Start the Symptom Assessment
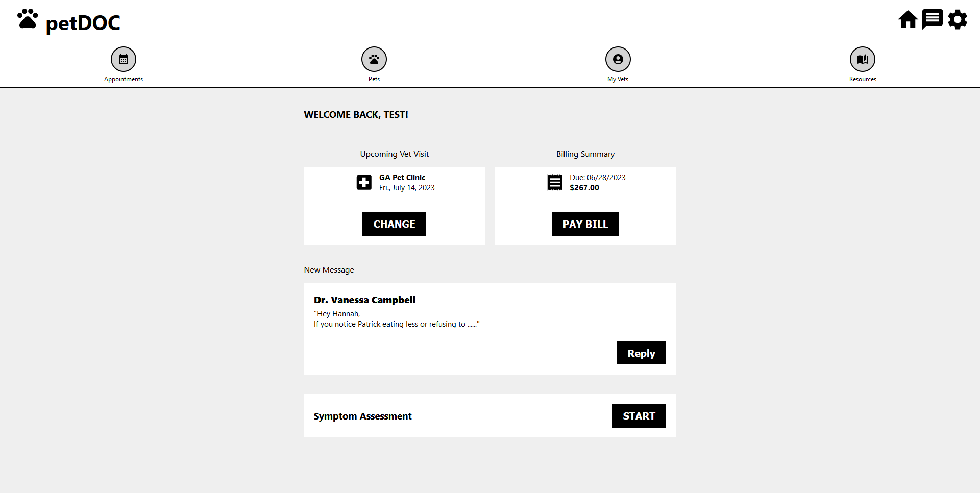This screenshot has width=980, height=493. click(x=639, y=416)
